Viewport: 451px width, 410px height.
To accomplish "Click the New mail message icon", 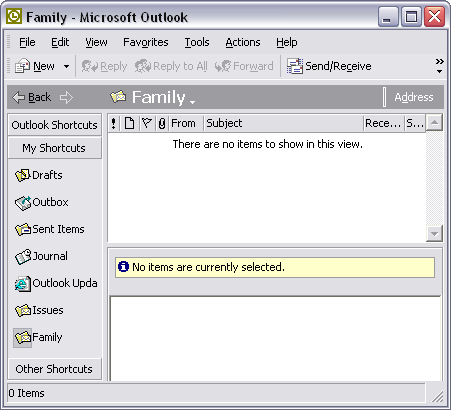I will 22,66.
